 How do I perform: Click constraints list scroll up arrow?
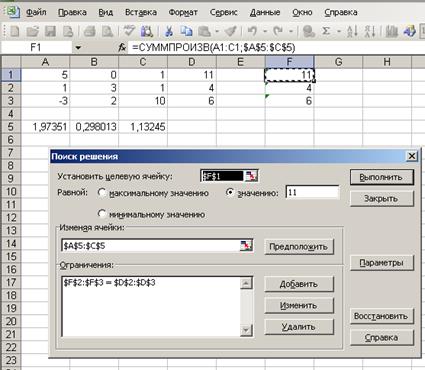pos(246,283)
